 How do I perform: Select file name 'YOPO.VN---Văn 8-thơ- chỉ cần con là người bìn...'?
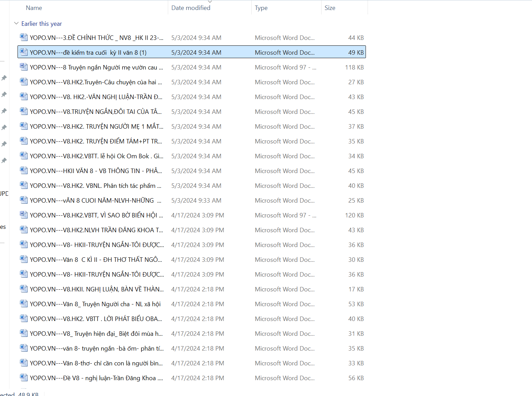[x=96, y=363]
